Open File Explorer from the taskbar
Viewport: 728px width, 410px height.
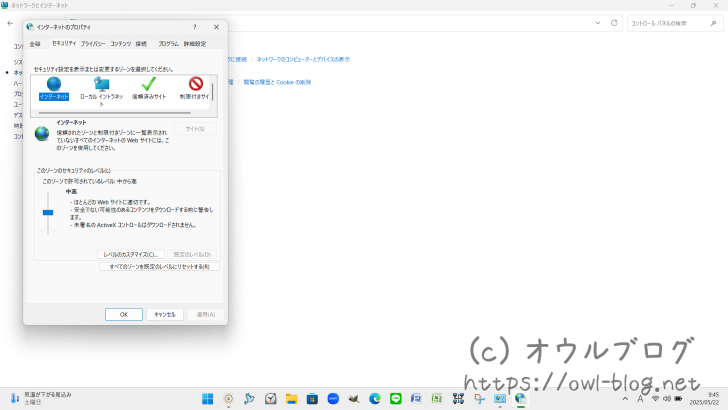[291, 398]
